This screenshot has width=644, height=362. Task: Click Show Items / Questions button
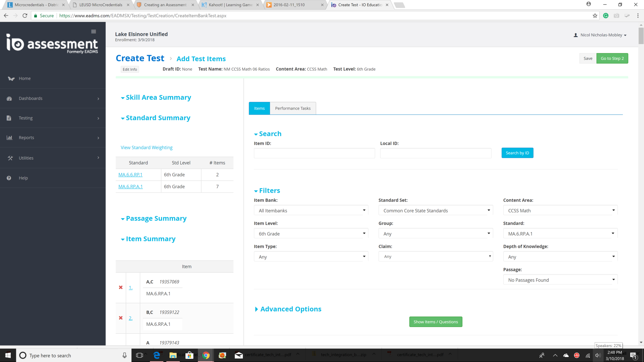tap(436, 322)
